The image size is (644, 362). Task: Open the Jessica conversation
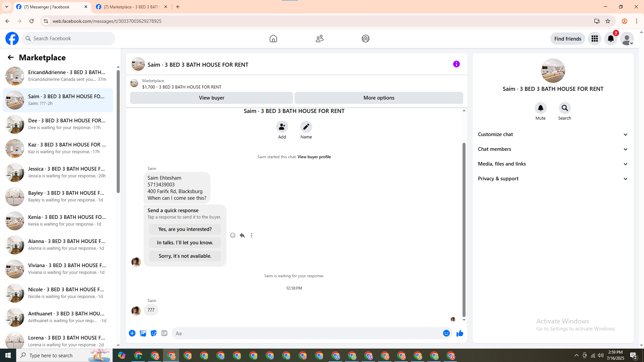point(58,173)
